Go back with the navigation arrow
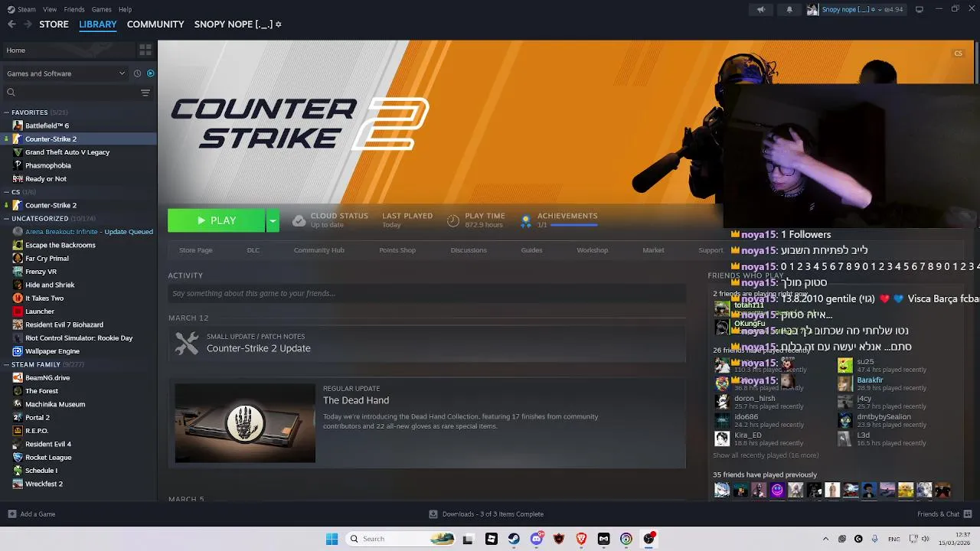 click(11, 24)
